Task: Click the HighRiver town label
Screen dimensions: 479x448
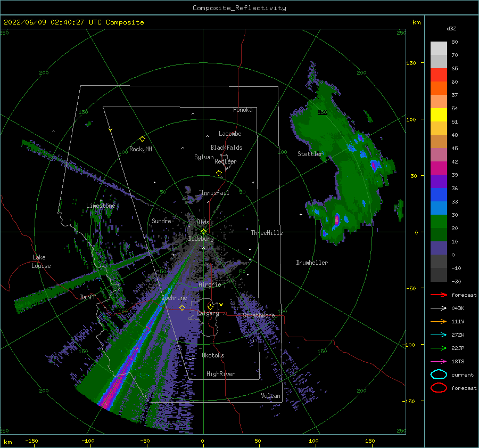Action: 221,374
